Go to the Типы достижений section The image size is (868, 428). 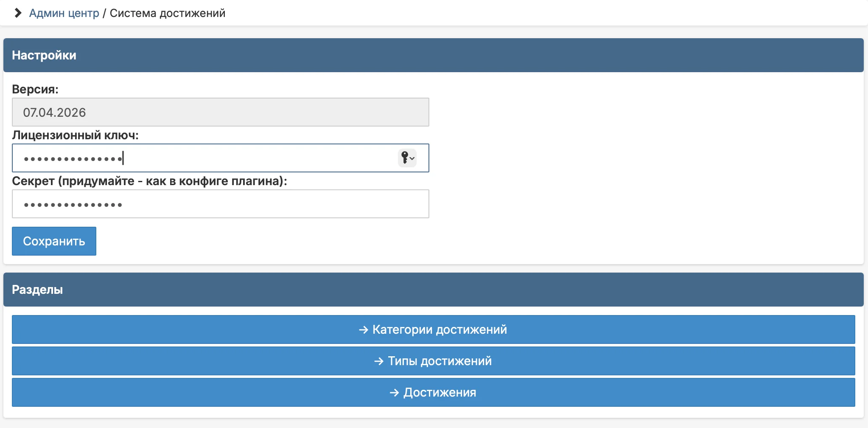(434, 361)
